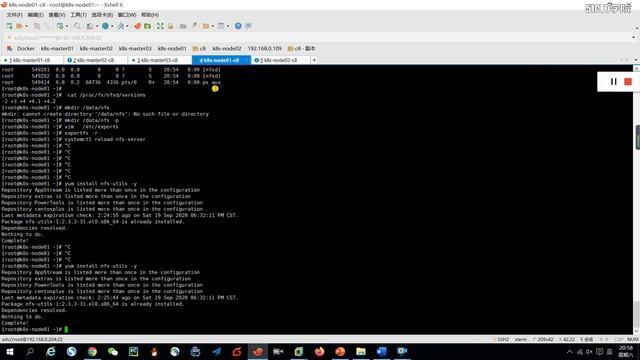Open WeChat from the taskbar
The height and width of the screenshot is (360, 640).
113,351
